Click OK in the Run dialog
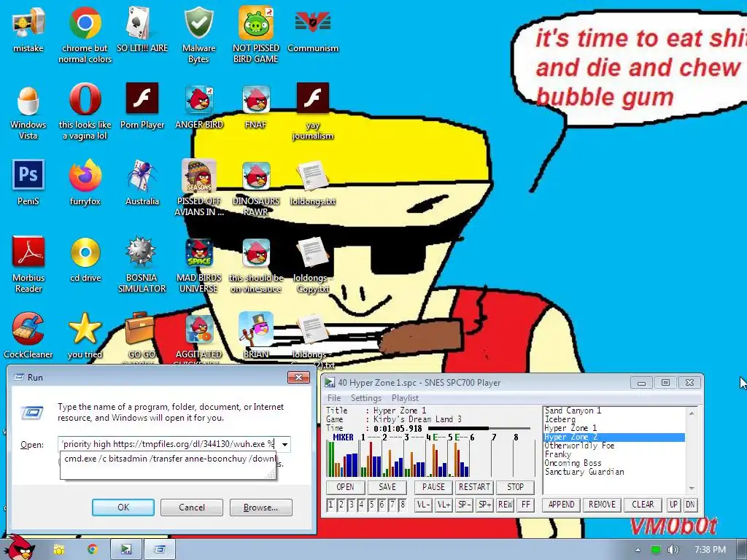 pyautogui.click(x=123, y=507)
